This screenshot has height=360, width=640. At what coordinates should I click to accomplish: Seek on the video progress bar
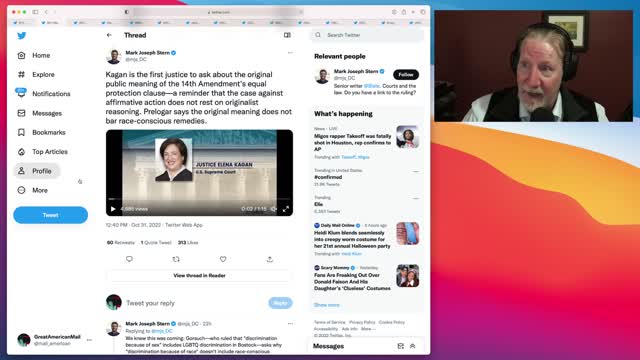pos(199,199)
